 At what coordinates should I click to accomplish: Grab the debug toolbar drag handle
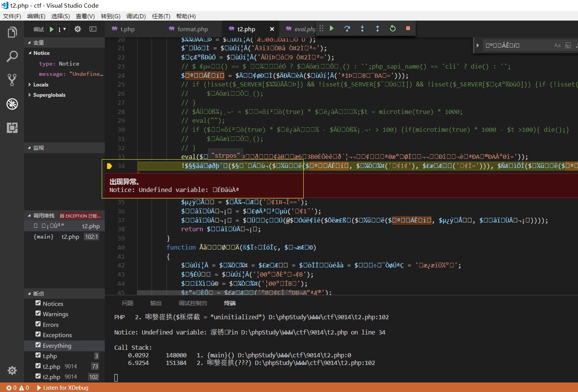[x=321, y=28]
